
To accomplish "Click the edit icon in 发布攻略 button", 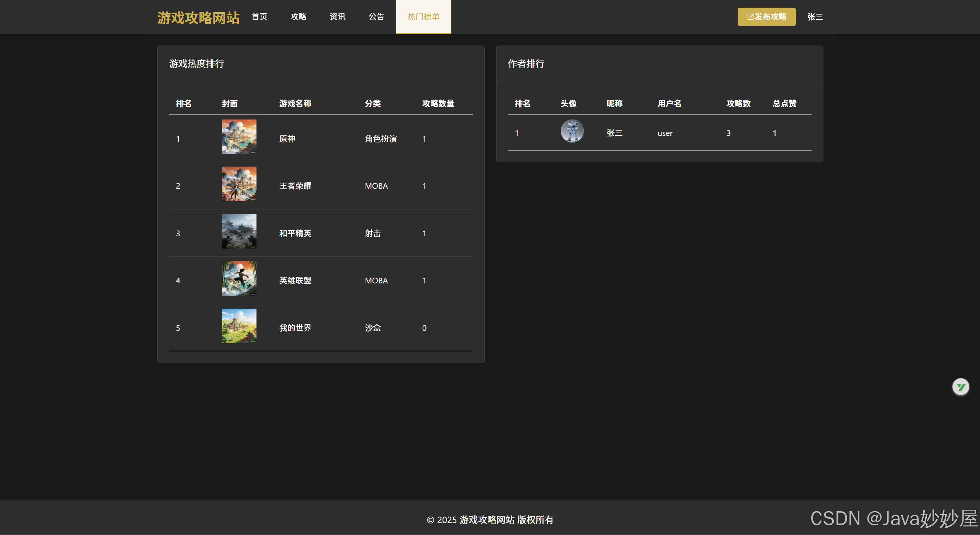I will pos(750,17).
